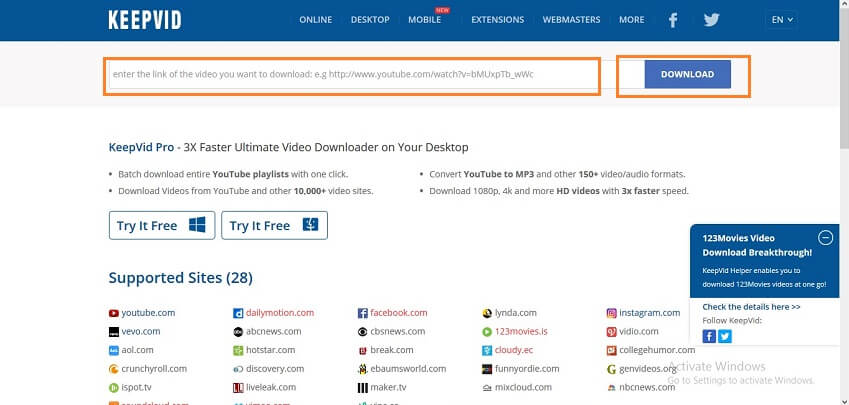Click the NBC News peacock icon
The height and width of the screenshot is (405, 849).
(x=611, y=388)
